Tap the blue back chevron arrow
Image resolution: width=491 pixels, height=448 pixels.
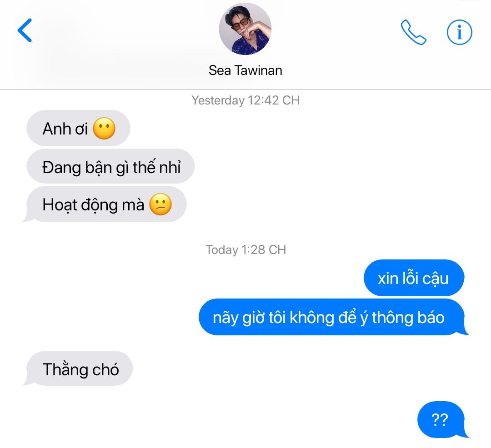[x=25, y=30]
